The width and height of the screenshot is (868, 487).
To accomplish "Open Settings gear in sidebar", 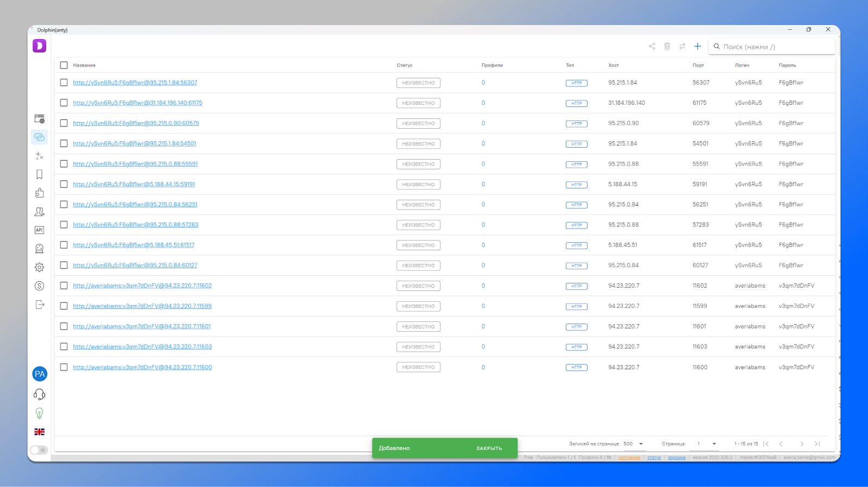I will tap(40, 267).
